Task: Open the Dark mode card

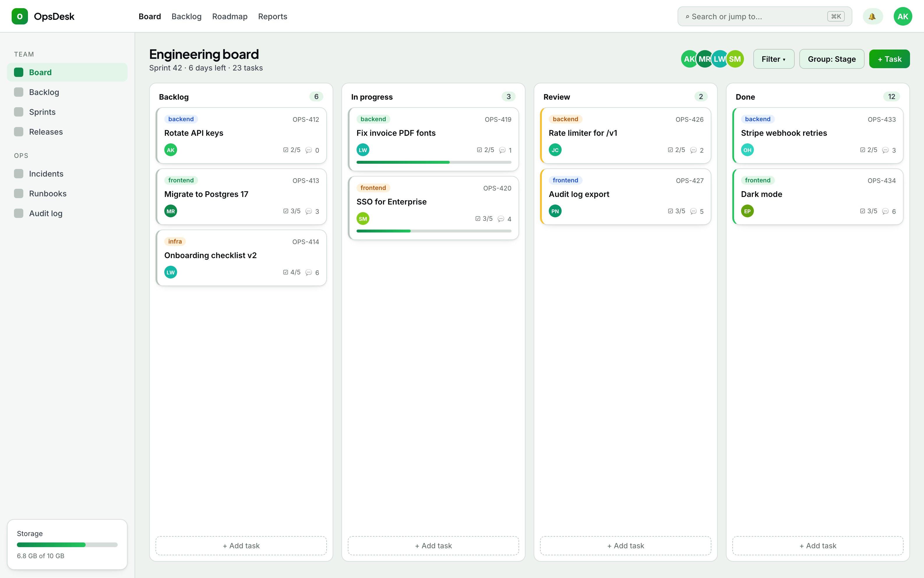Action: [x=818, y=196]
